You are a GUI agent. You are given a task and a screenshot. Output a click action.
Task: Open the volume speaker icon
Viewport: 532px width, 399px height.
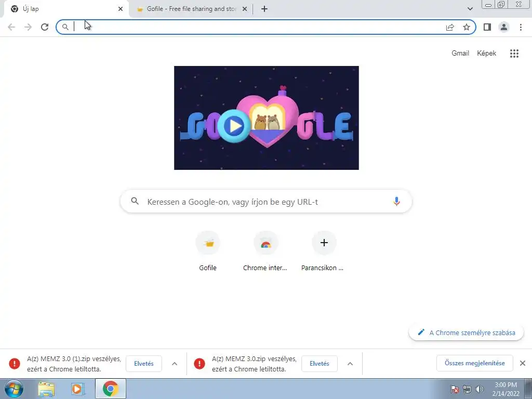480,389
